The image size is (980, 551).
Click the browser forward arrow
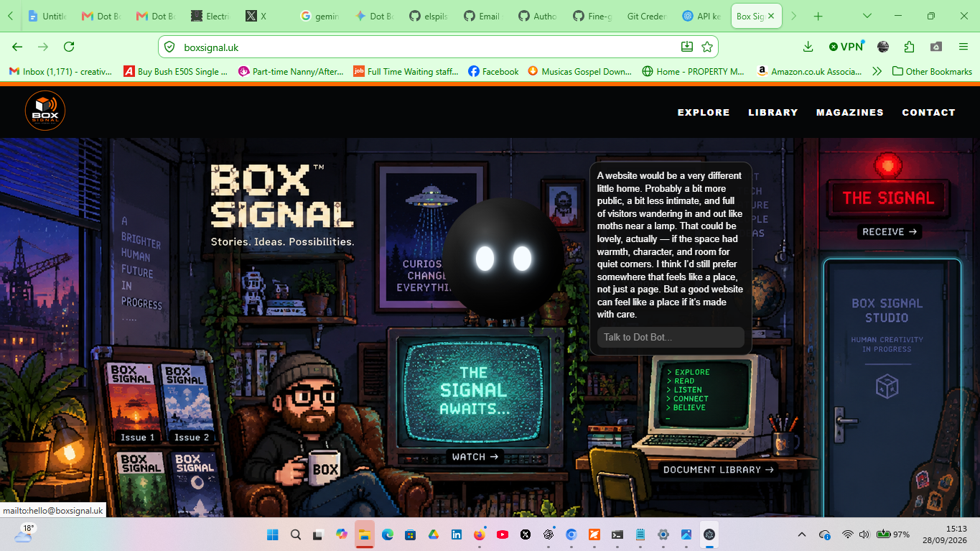pos(43,47)
